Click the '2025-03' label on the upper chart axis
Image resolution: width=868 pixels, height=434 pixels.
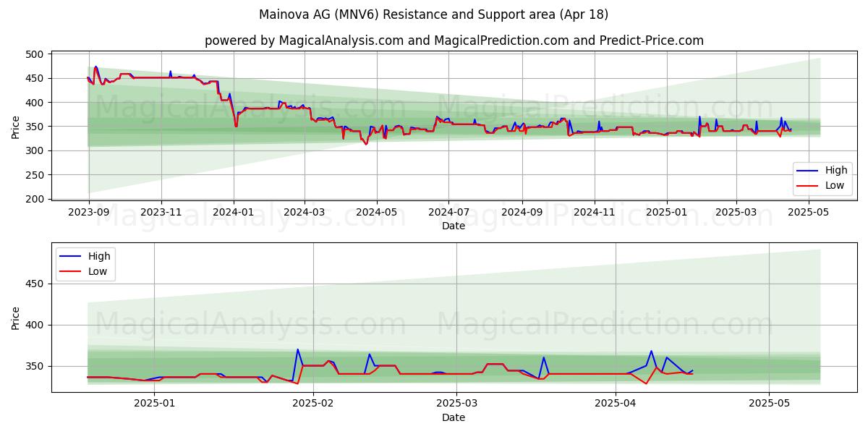click(736, 213)
